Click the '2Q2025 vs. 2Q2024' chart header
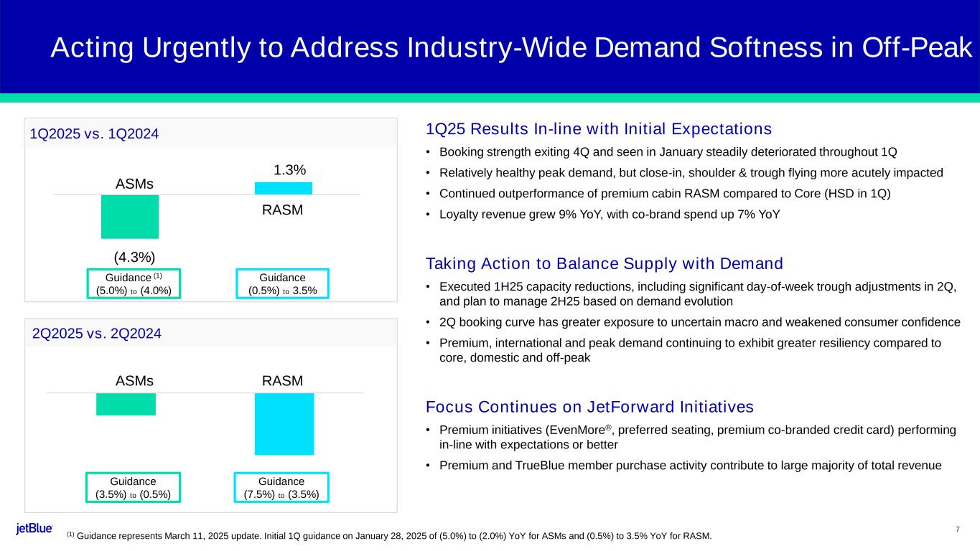Image resolution: width=980 pixels, height=551 pixels. pyautogui.click(x=97, y=334)
